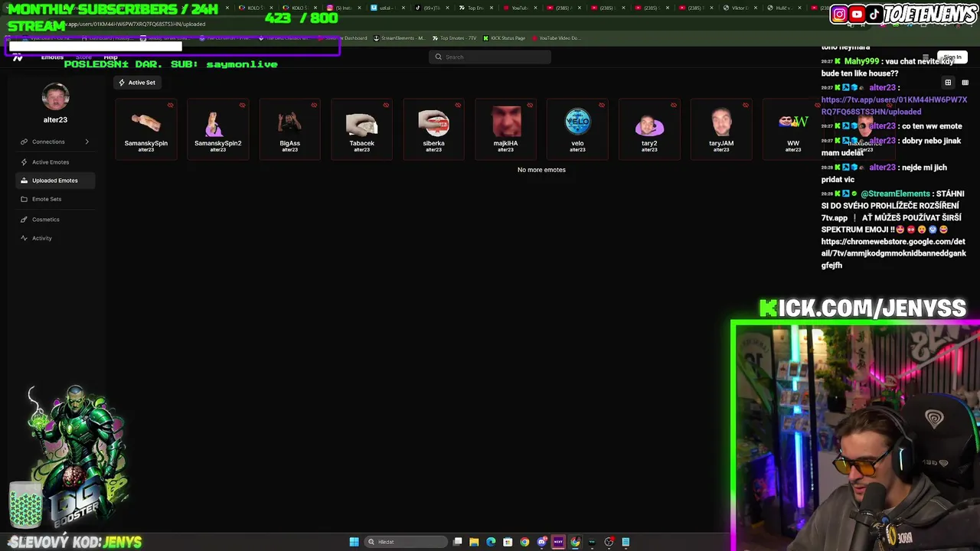The image size is (980, 551).
Task: Open File Explorer from taskbar
Action: pyautogui.click(x=474, y=542)
